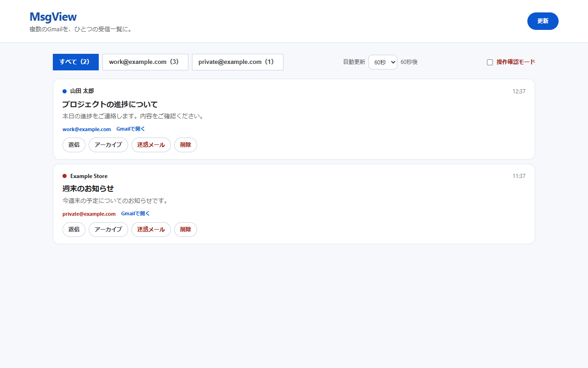Mark Example Store message as 迷惑メール
The width and height of the screenshot is (588, 368).
tap(151, 230)
